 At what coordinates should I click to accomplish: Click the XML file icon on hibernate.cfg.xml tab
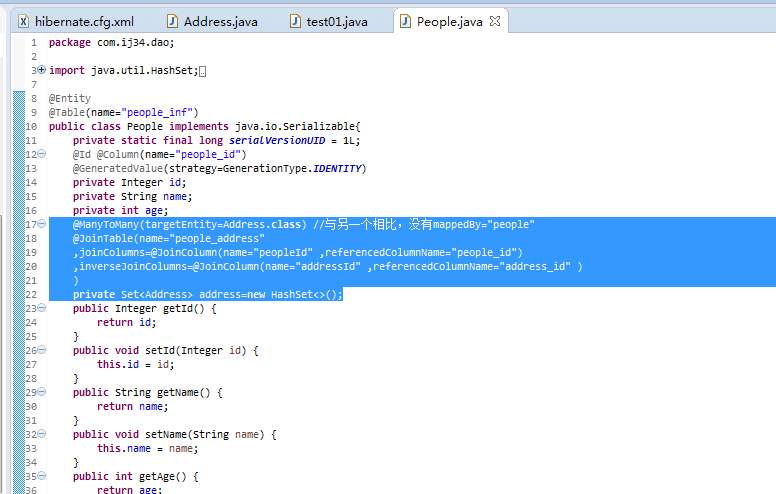click(23, 21)
